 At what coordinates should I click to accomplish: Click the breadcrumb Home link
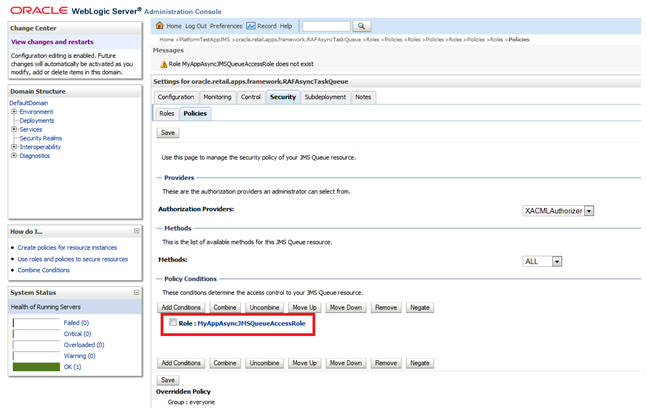167,40
